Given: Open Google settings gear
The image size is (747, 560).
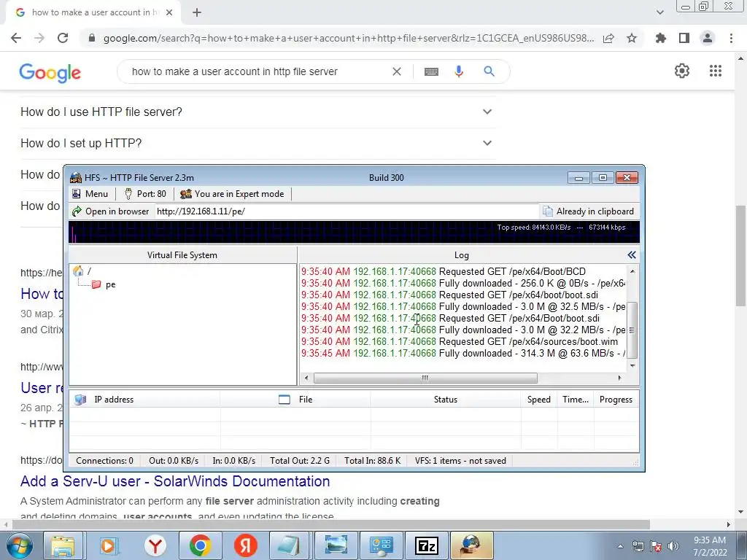Looking at the screenshot, I should (682, 71).
